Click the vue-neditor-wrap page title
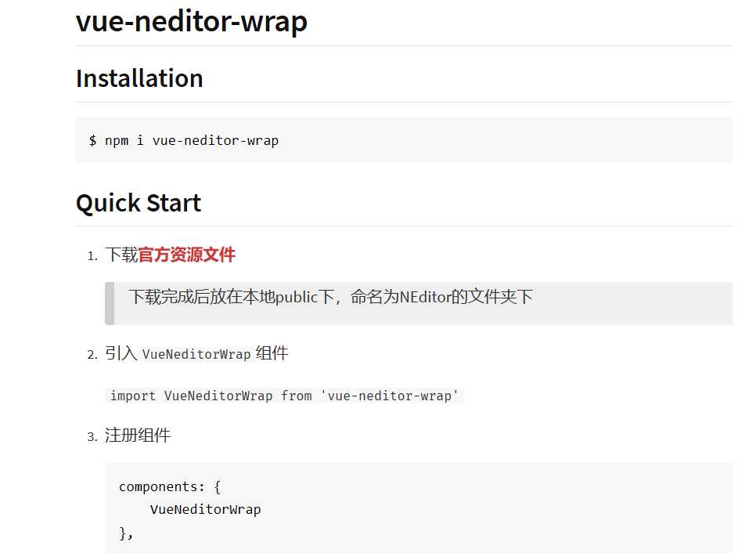 pyautogui.click(x=191, y=21)
